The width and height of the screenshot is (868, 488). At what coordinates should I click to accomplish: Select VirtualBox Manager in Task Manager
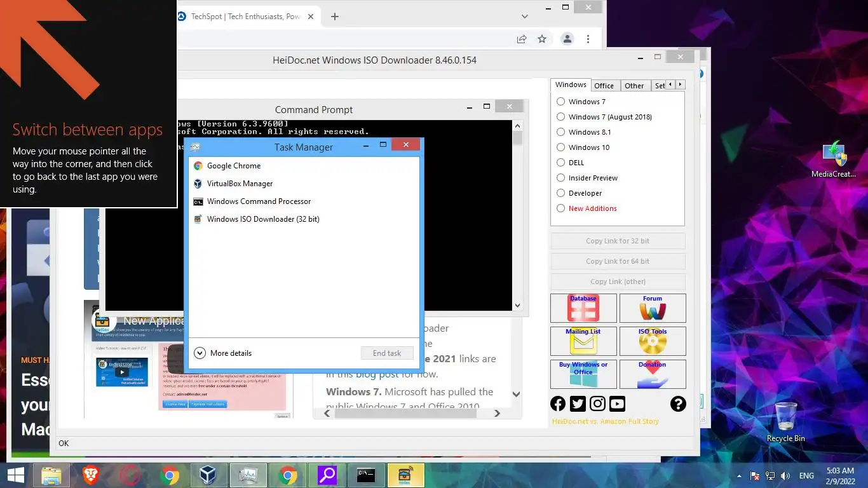click(304, 184)
